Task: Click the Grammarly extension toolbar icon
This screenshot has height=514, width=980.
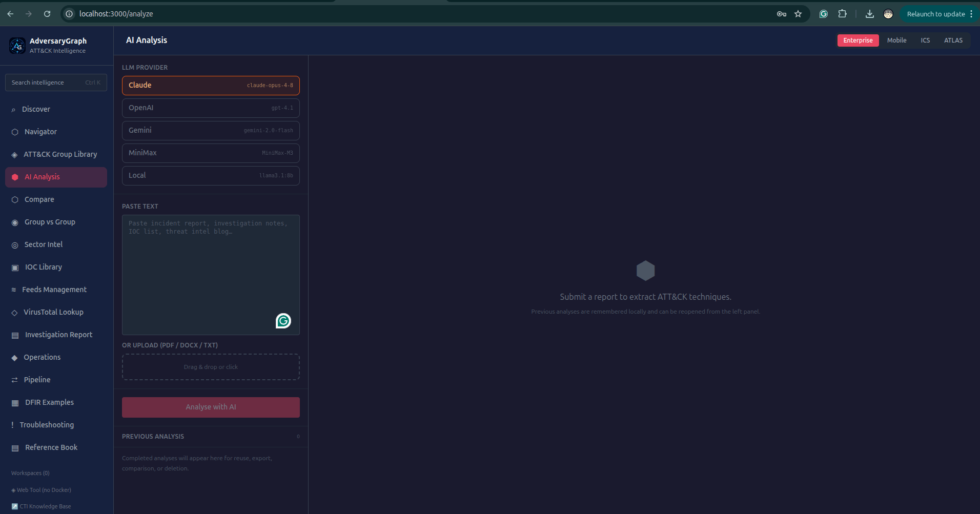Action: click(x=824, y=14)
